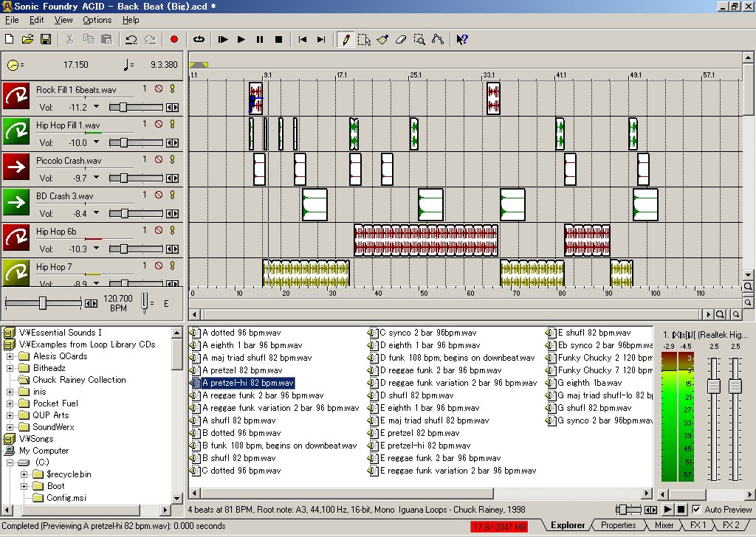Solo the BD Crash 3.wav track
Image resolution: width=756 pixels, height=537 pixels.
pos(172,195)
